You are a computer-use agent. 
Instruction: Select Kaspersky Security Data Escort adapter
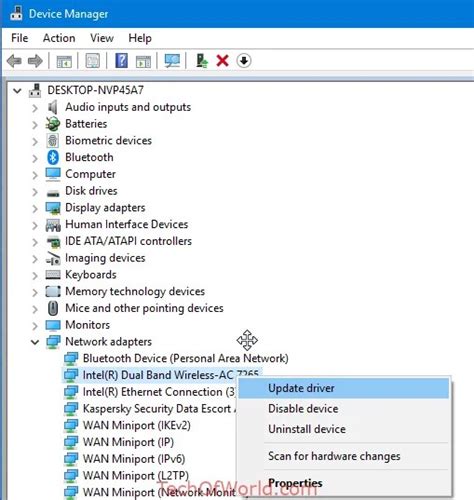159,409
